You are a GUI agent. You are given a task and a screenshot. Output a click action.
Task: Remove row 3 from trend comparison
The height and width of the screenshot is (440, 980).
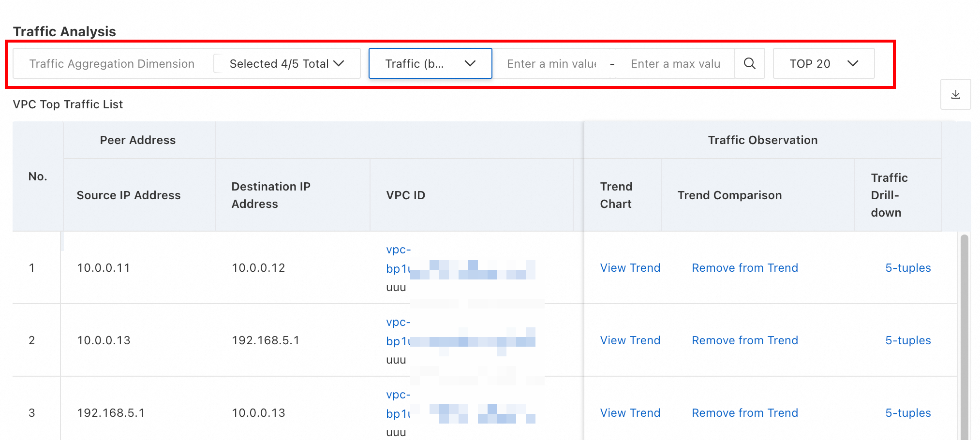coord(744,413)
